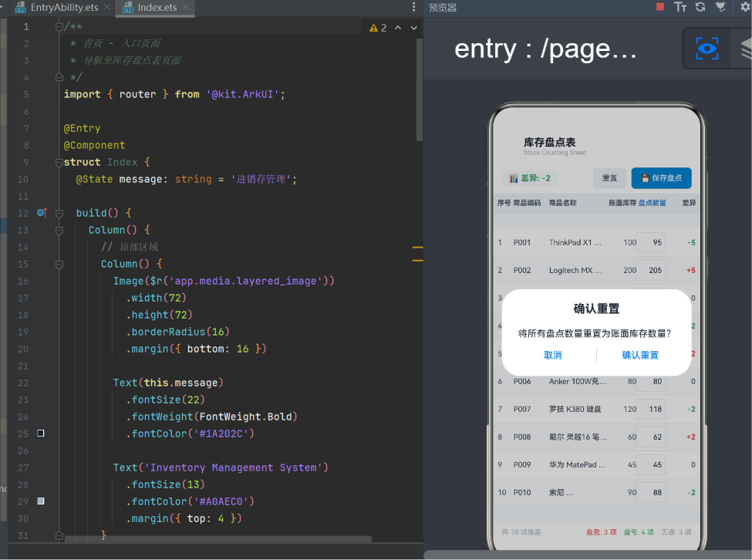This screenshot has width=752, height=560.
Task: Click the 罗技 K380 键盘 row name
Action: pos(575,410)
